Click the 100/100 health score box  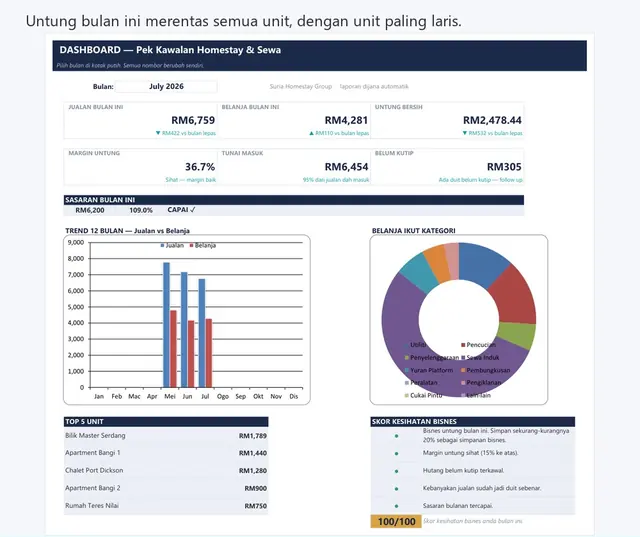[396, 521]
